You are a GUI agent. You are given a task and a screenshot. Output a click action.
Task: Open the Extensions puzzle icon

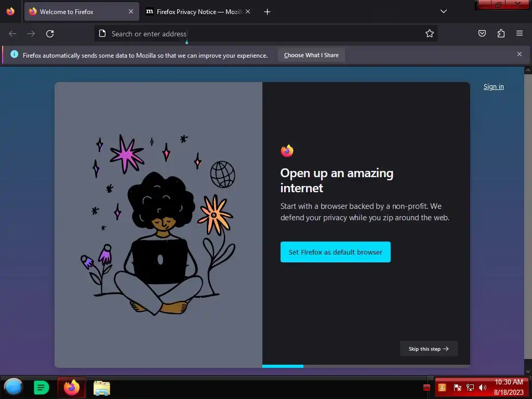coord(501,33)
